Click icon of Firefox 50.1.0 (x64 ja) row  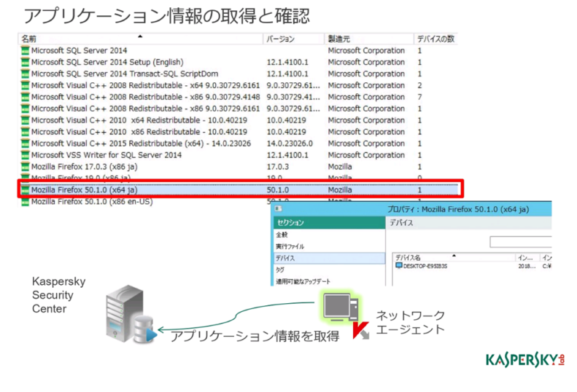pyautogui.click(x=25, y=190)
